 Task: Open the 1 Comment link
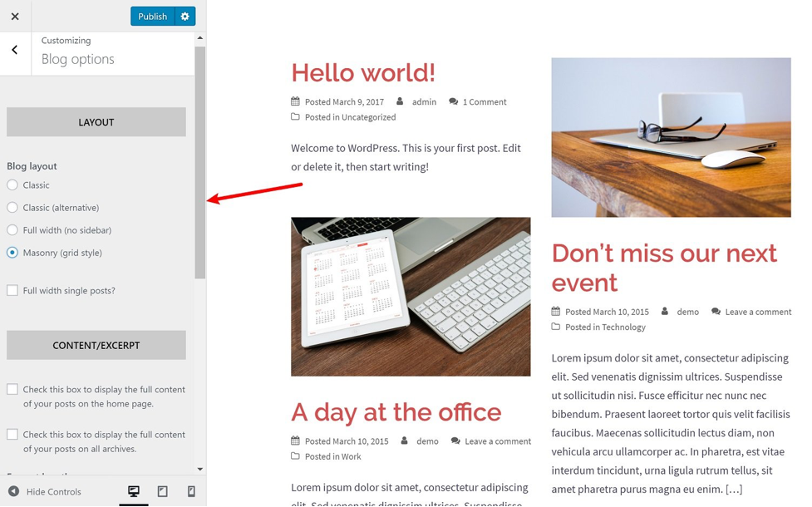point(485,102)
